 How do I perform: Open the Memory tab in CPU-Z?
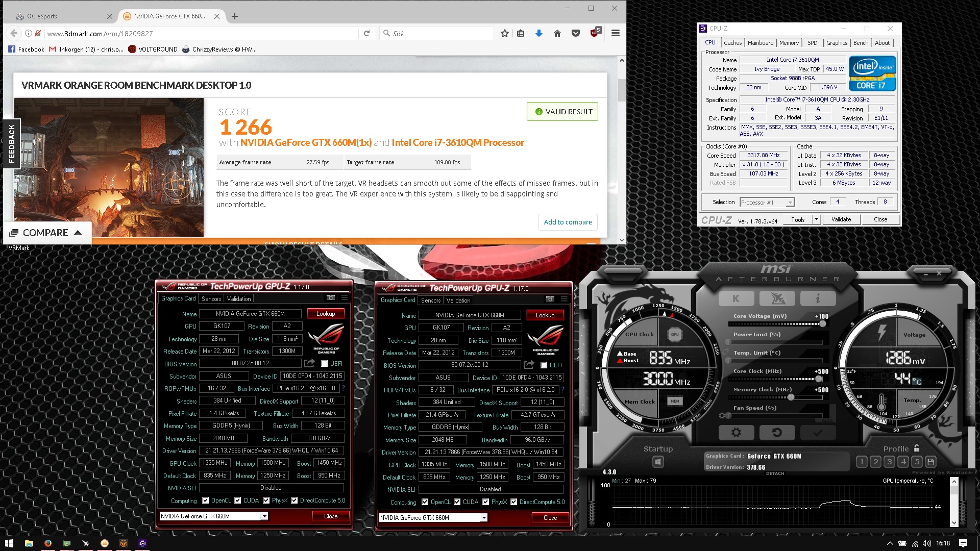pos(789,43)
